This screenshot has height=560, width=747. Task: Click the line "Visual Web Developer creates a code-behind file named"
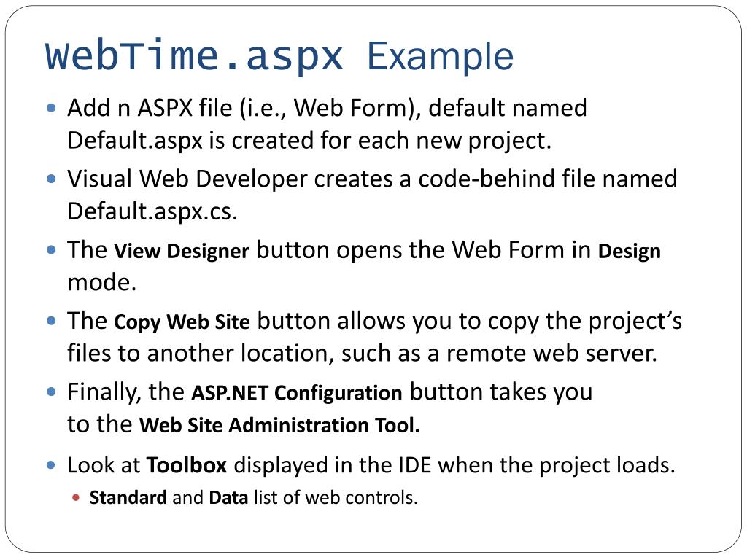pos(372,179)
